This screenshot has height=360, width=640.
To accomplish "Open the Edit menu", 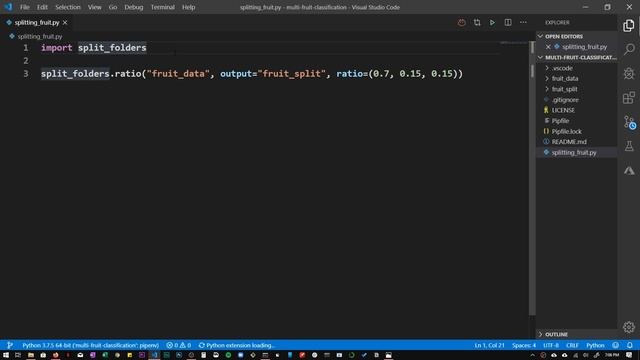I will 42,7.
